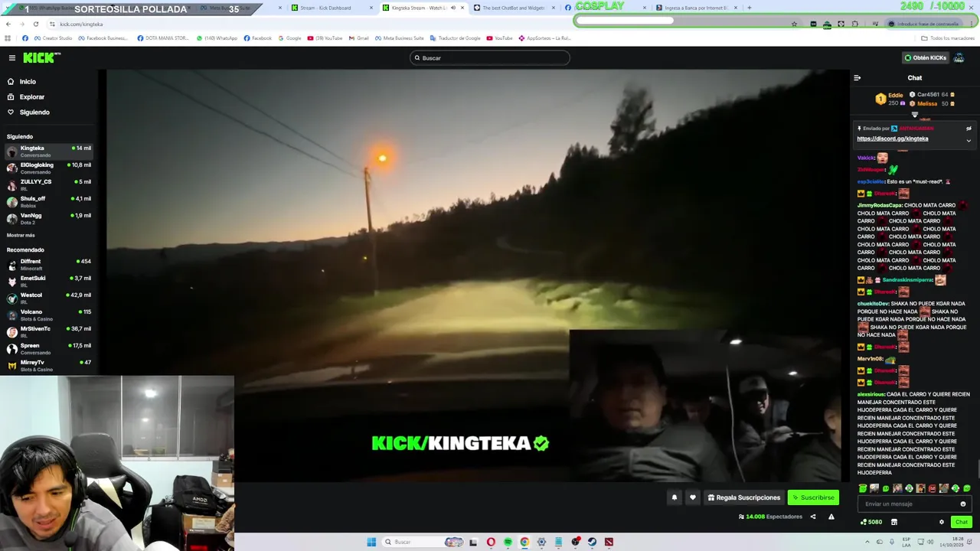Click Regala Suscripciones button
The width and height of the screenshot is (980, 551).
pos(744,497)
